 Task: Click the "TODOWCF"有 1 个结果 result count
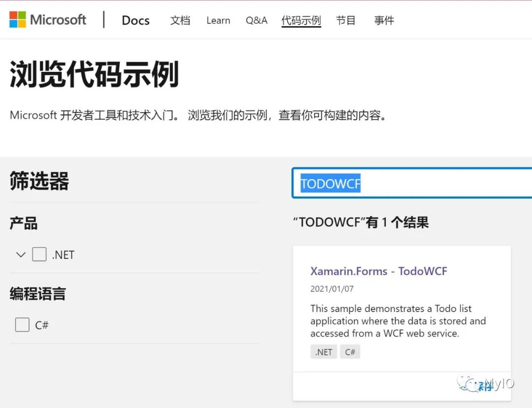[x=361, y=222]
